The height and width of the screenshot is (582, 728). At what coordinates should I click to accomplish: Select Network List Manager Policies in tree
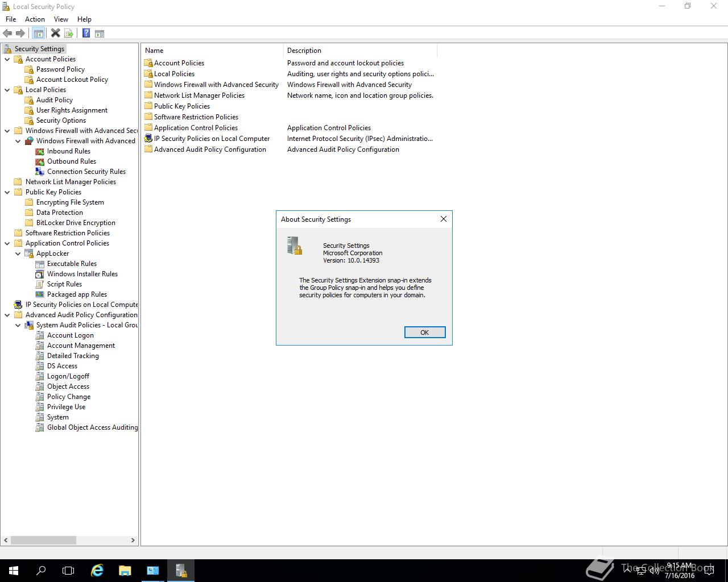[x=71, y=182]
